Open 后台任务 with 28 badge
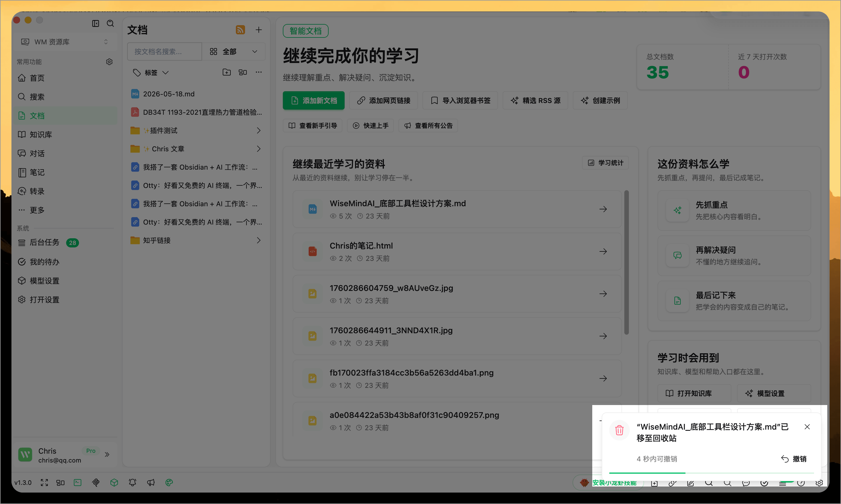This screenshot has height=504, width=841. click(x=65, y=243)
